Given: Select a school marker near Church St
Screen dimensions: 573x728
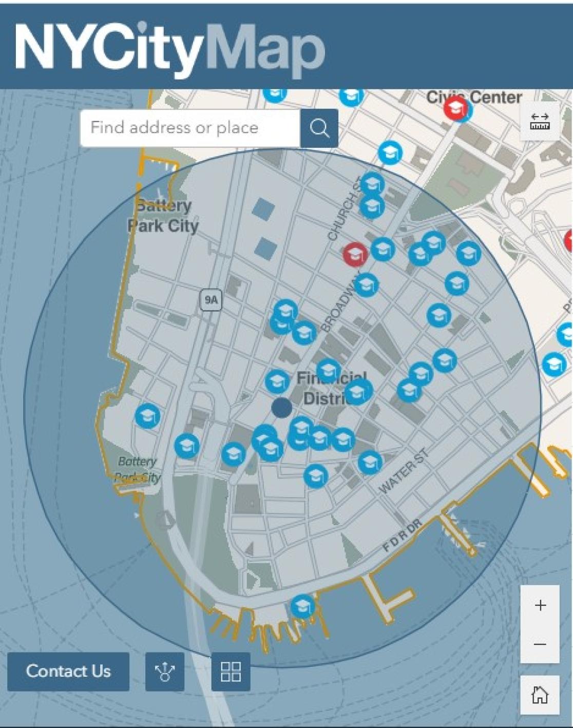Looking at the screenshot, I should click(x=372, y=185).
